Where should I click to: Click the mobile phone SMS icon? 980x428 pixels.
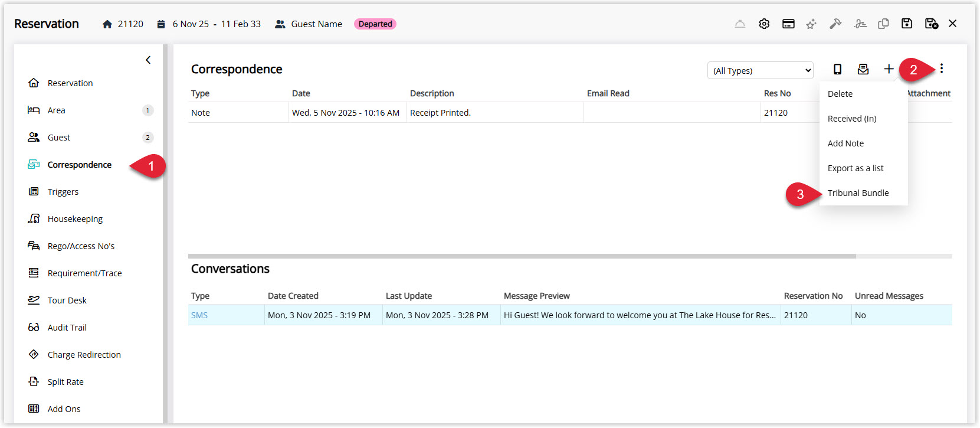pyautogui.click(x=837, y=69)
